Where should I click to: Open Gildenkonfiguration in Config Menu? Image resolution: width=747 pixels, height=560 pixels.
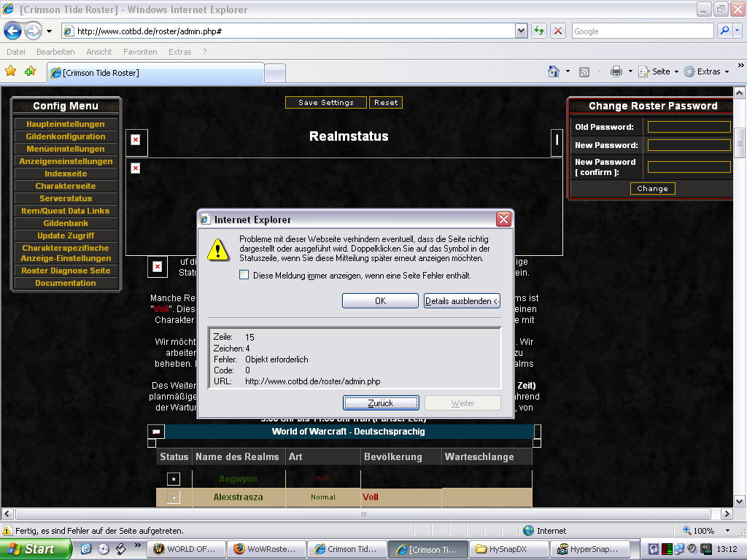click(66, 136)
